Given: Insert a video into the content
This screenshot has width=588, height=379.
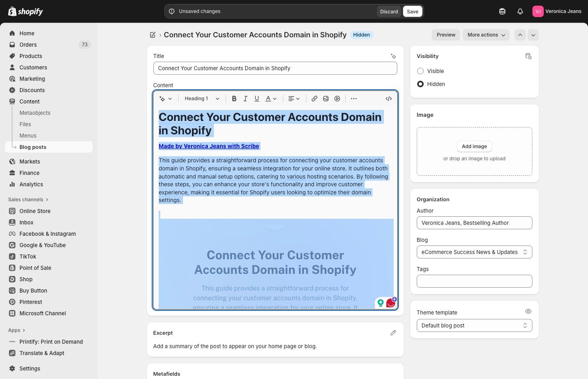Looking at the screenshot, I should pyautogui.click(x=337, y=99).
